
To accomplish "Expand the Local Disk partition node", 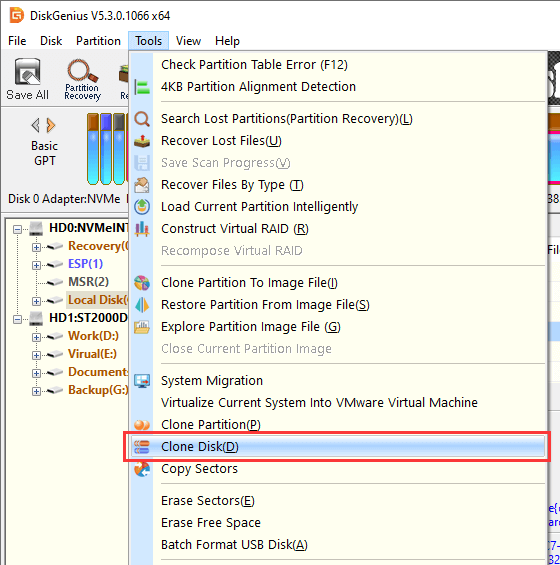I will pyautogui.click(x=36, y=301).
